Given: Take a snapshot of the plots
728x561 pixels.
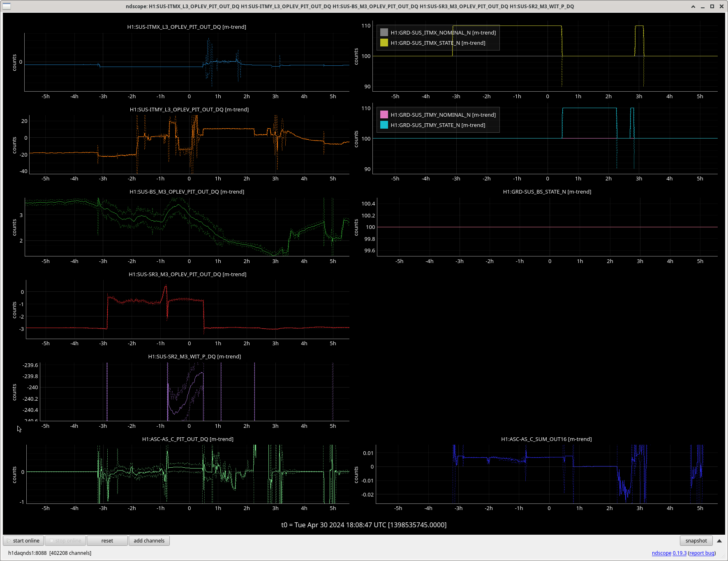Looking at the screenshot, I should point(696,540).
